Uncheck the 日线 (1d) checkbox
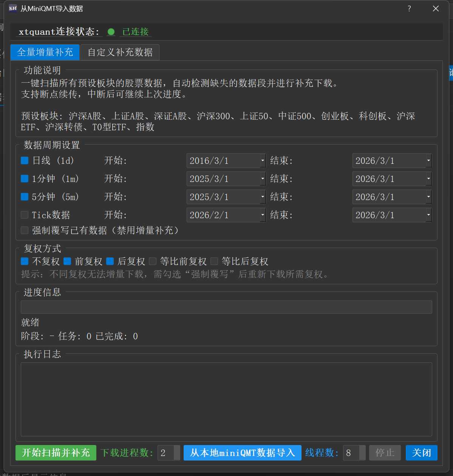Viewport: 453px width, 476px height. point(25,160)
